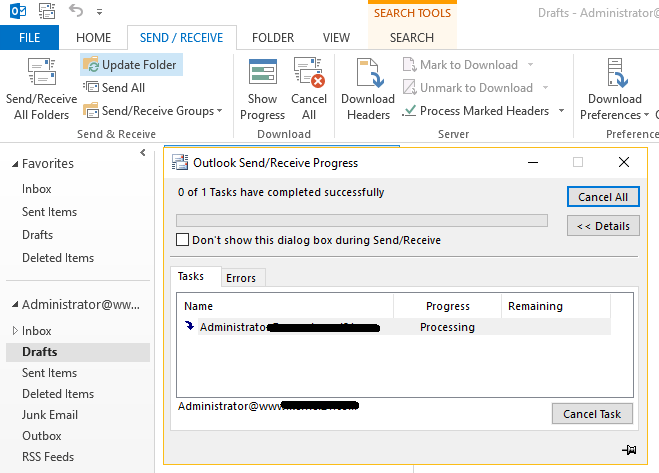Click the Send All button
The height and width of the screenshot is (473, 659).
point(114,87)
